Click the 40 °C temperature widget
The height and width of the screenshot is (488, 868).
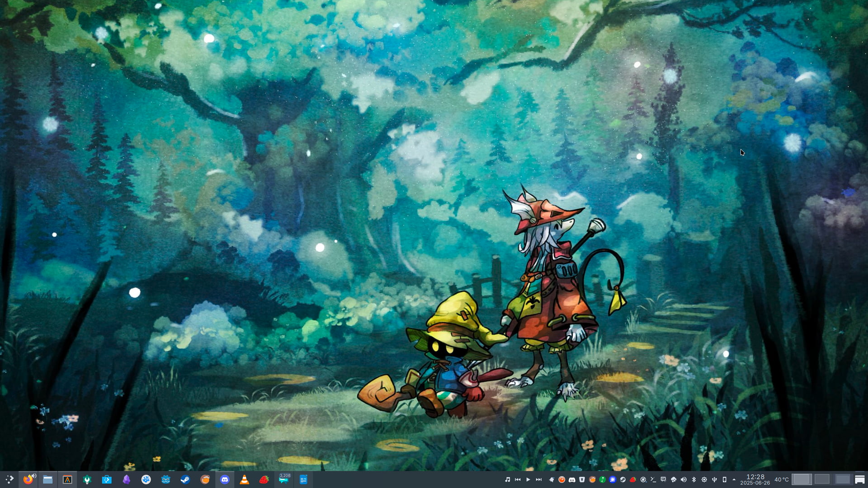pos(781,479)
